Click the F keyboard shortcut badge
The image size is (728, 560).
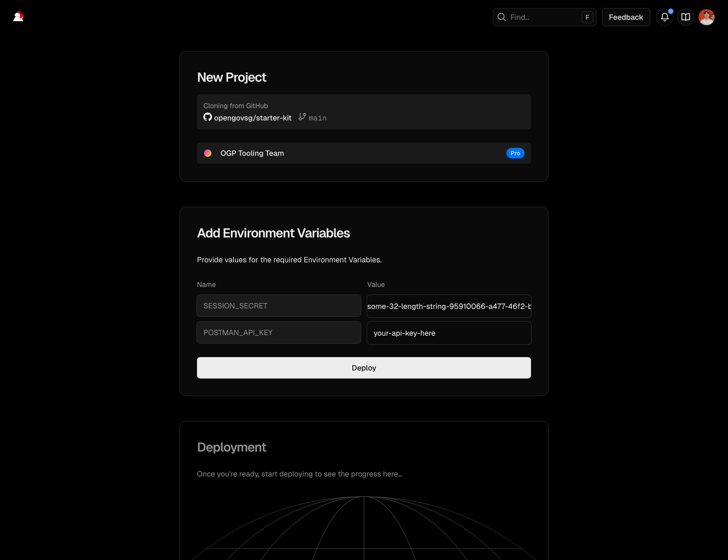point(587,17)
